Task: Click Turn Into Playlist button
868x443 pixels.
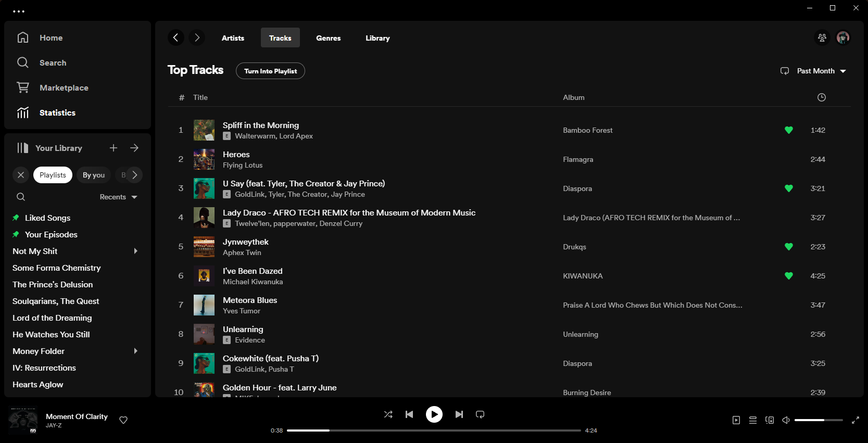Action: click(270, 71)
